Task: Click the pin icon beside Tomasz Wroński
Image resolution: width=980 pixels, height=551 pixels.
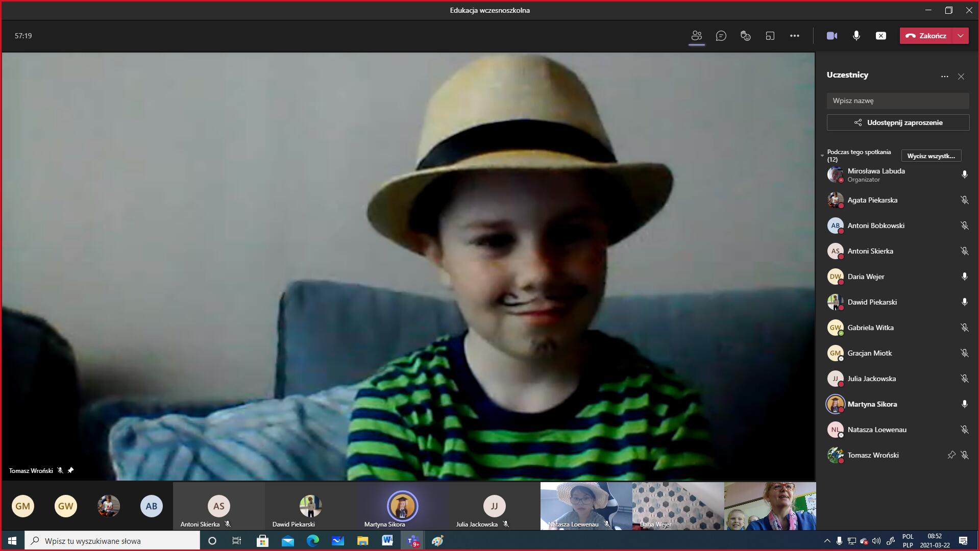Action: click(x=951, y=455)
